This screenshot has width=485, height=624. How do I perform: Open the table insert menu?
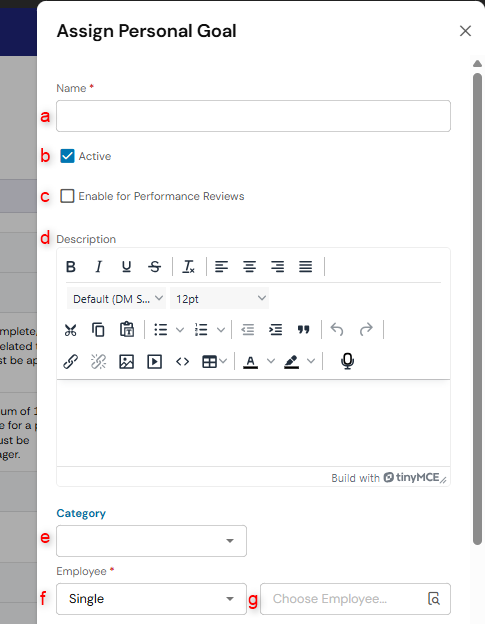(x=214, y=361)
